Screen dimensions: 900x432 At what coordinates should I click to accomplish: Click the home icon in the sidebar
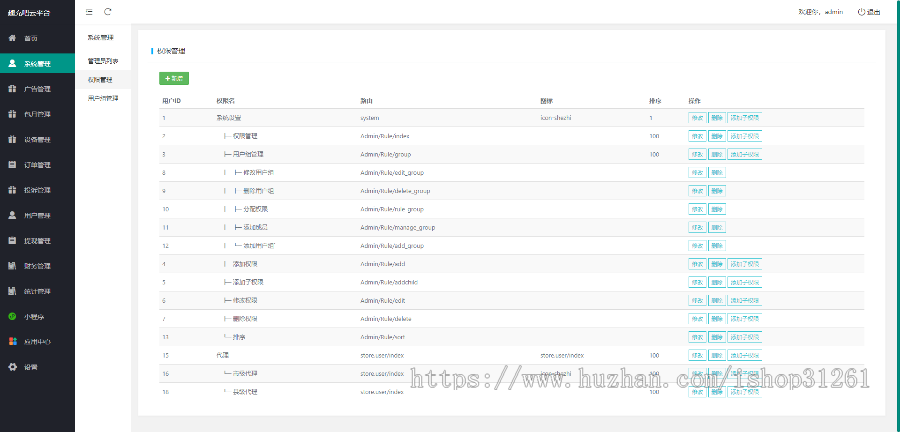[13, 38]
